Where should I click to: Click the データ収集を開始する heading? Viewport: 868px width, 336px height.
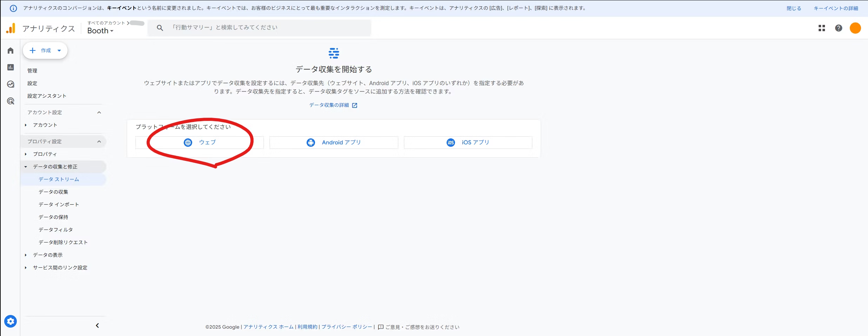coord(334,69)
